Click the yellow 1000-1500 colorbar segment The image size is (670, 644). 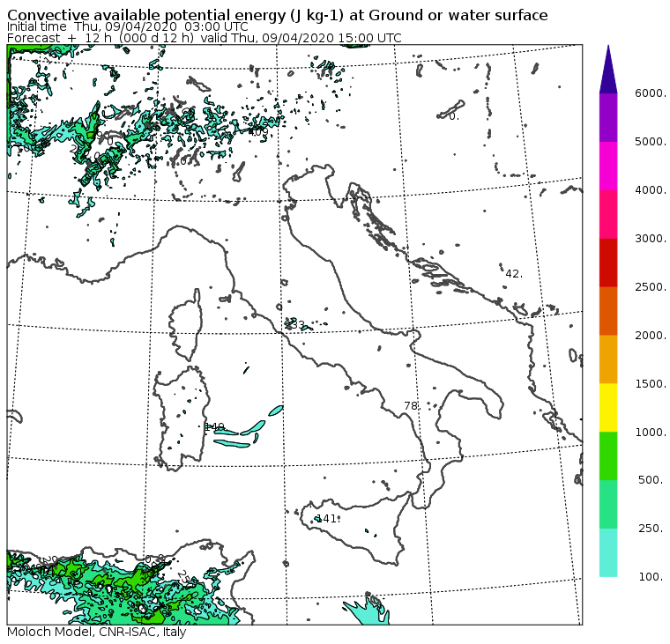point(608,408)
